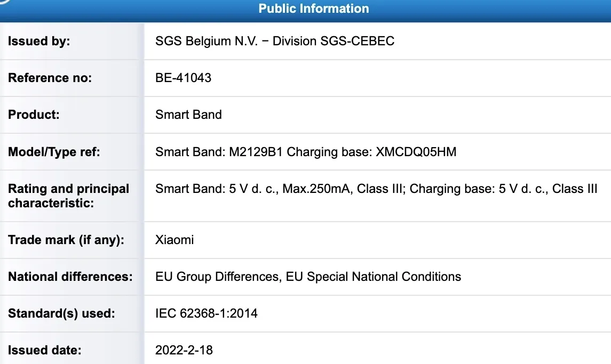Click the Public Information header bar
This screenshot has width=611, height=364.
pos(313,9)
